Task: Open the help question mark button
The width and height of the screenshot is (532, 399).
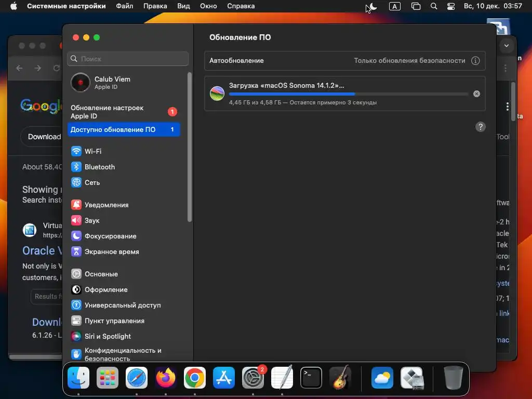Action: [x=480, y=127]
